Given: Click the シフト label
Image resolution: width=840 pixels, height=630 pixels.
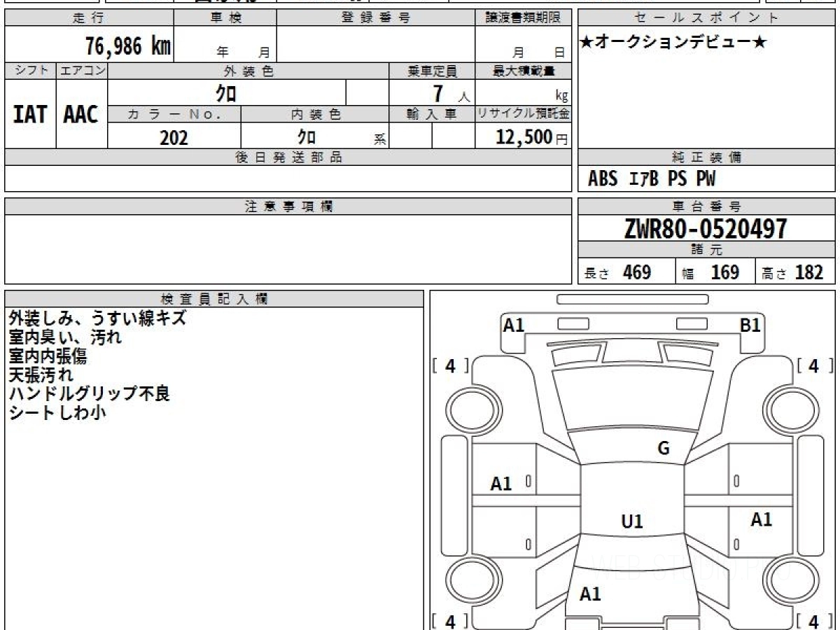Looking at the screenshot, I should tap(30, 71).
